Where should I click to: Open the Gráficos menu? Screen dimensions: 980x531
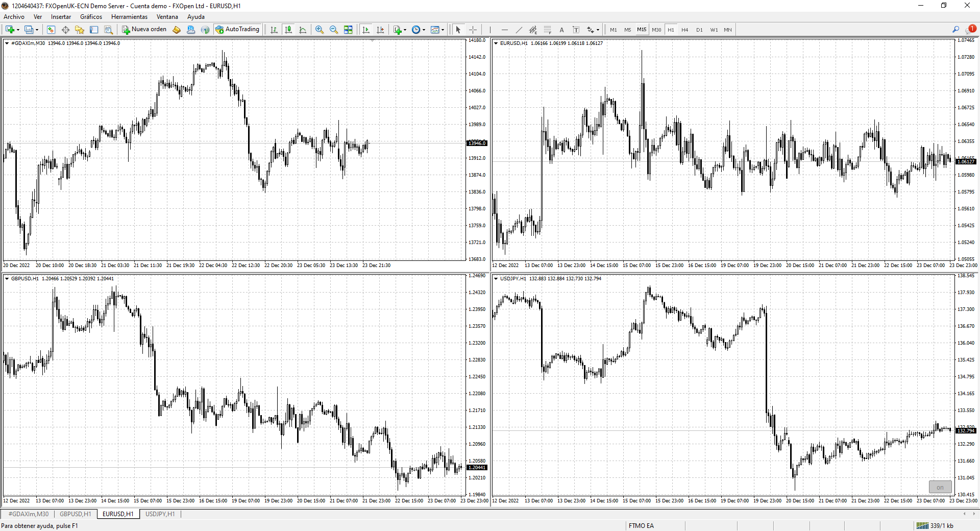click(91, 17)
